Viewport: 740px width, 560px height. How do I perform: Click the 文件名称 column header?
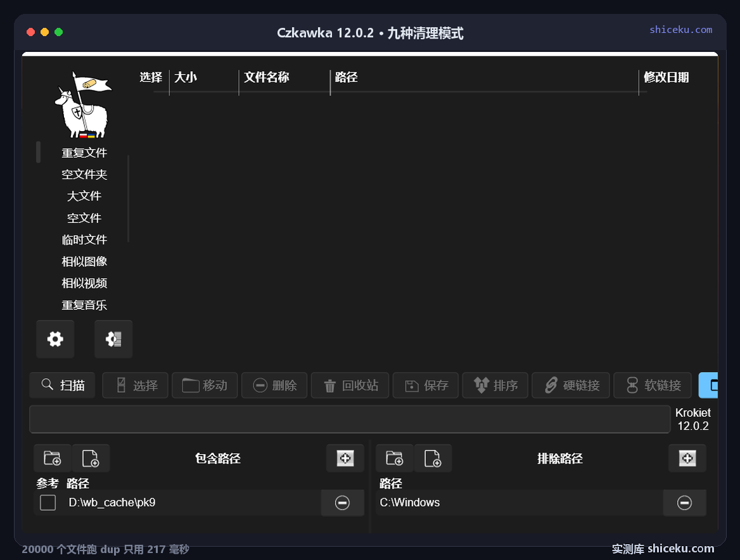click(267, 77)
